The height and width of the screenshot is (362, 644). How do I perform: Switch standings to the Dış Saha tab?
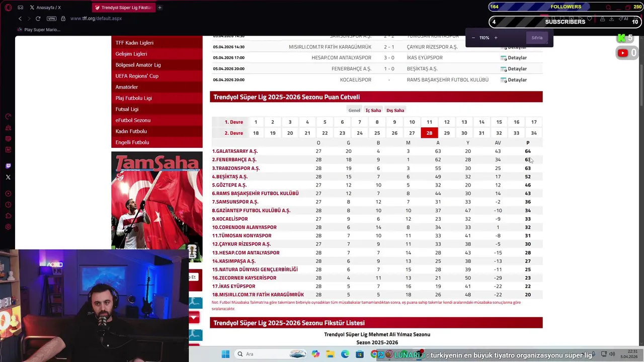395,110
